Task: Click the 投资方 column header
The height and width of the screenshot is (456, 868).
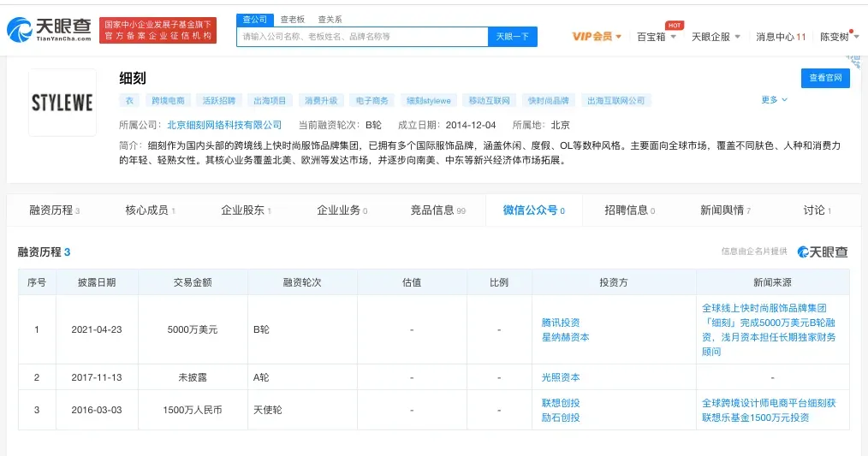Action: (614, 282)
